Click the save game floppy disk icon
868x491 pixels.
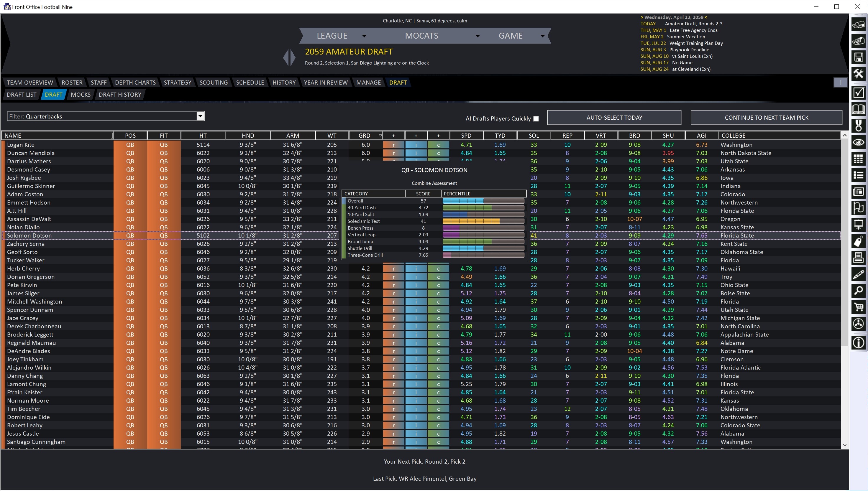859,58
